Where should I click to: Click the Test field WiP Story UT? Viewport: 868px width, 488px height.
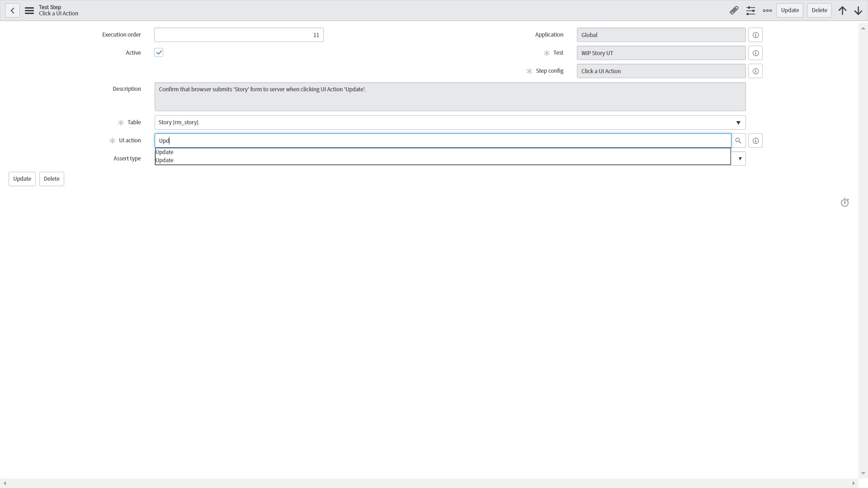pyautogui.click(x=661, y=53)
